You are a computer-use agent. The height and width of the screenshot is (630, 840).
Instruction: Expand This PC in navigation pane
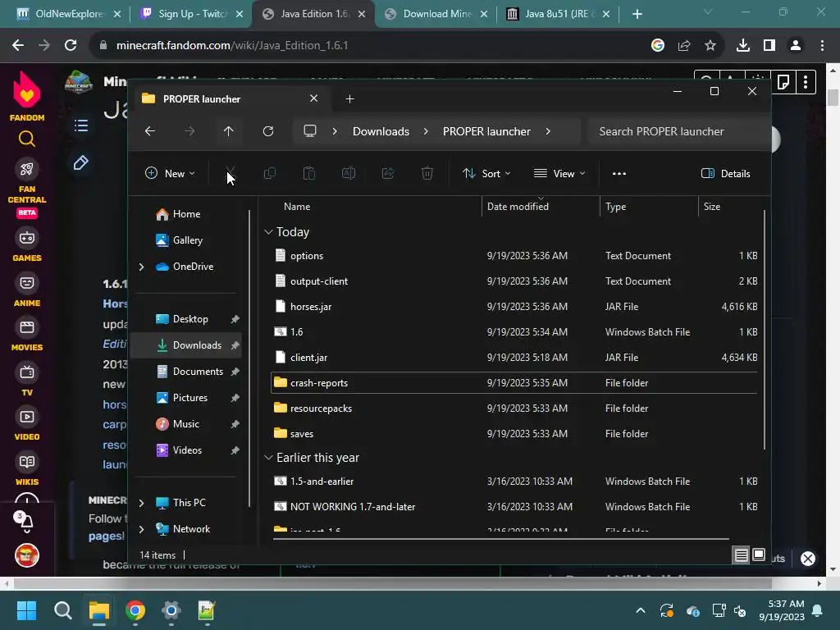141,503
